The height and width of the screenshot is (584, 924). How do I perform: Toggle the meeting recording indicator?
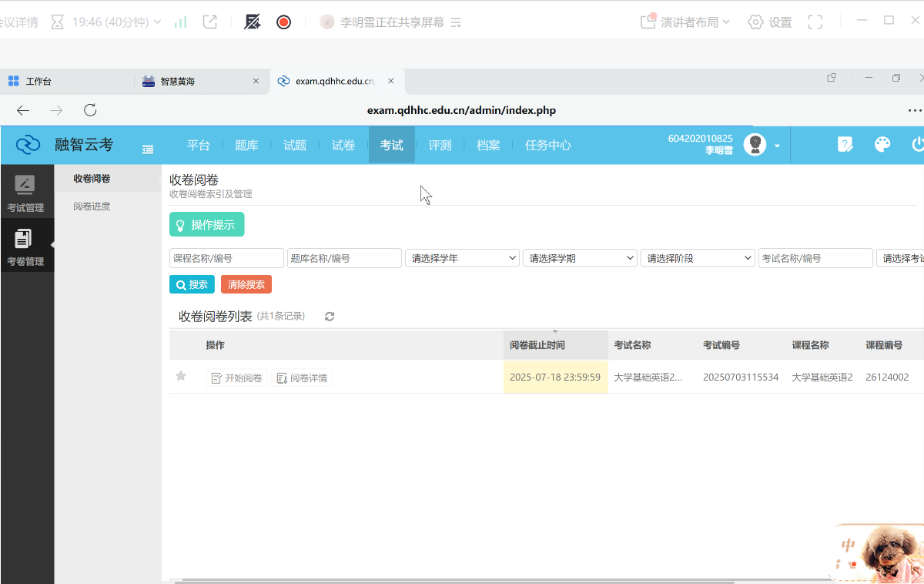(283, 22)
